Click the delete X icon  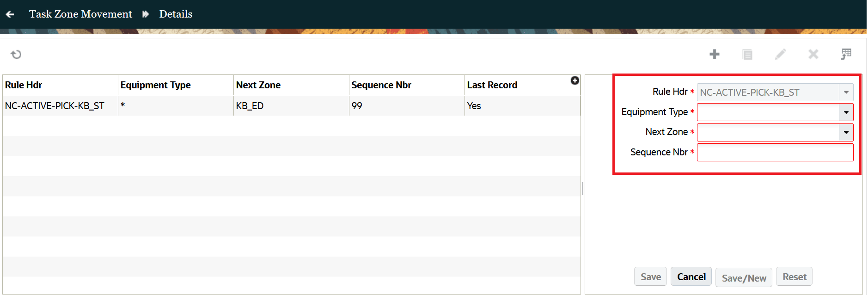coord(813,55)
